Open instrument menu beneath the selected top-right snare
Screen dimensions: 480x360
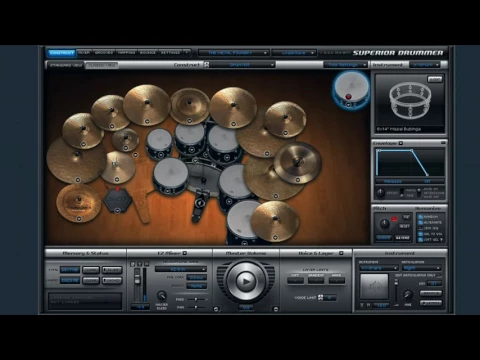[349, 104]
